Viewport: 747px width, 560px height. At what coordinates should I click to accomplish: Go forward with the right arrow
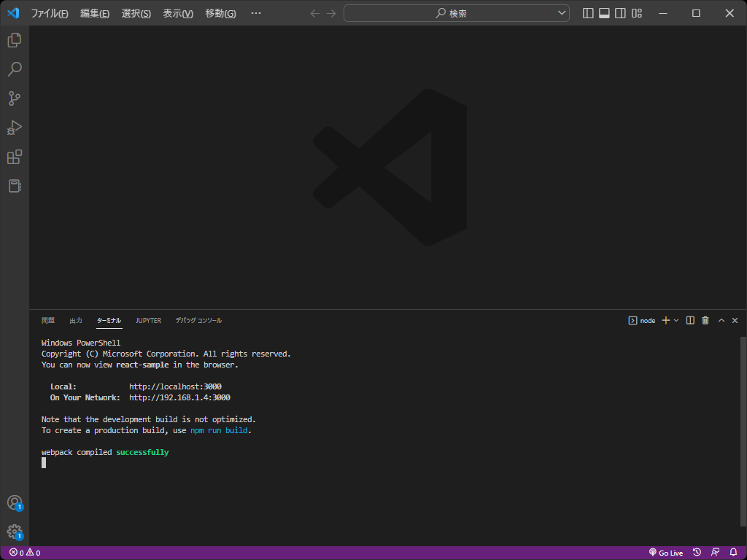click(331, 13)
